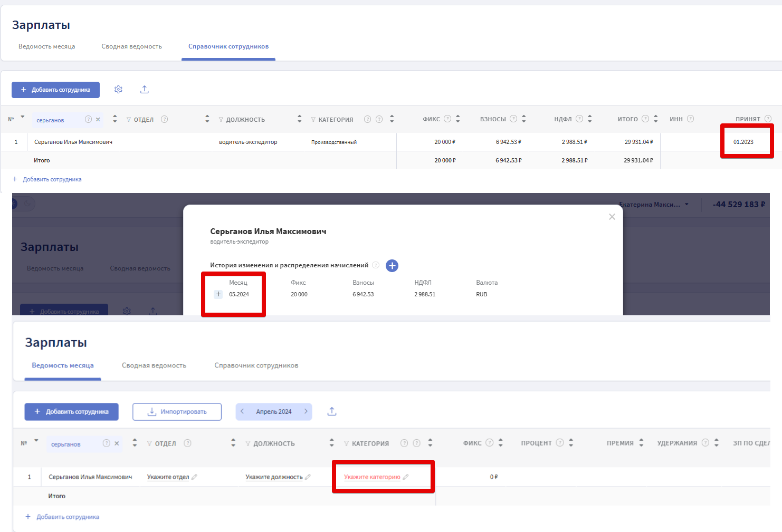Click the Апрель 2024 month label
Viewport: 782px width, 532px height.
point(274,412)
